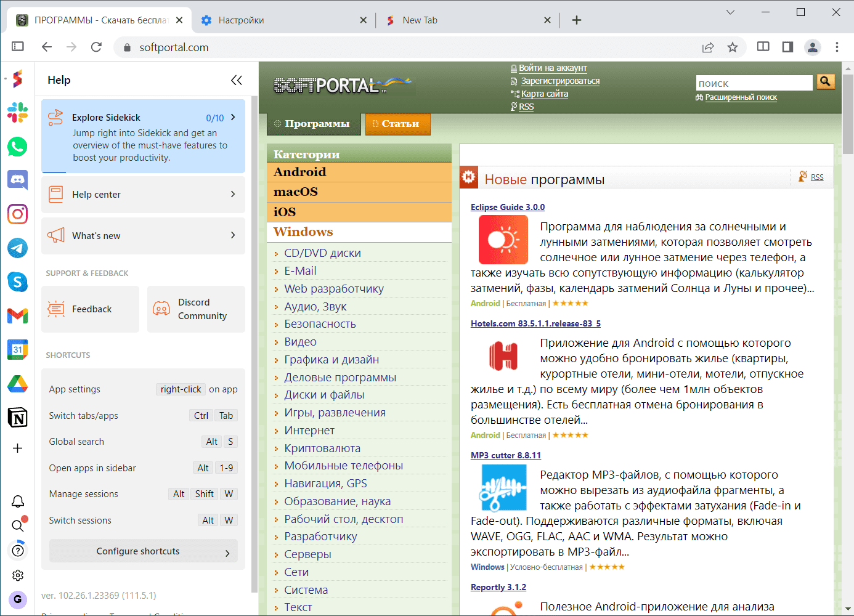The height and width of the screenshot is (616, 854).
Task: Select the macOS category
Action: click(x=359, y=192)
